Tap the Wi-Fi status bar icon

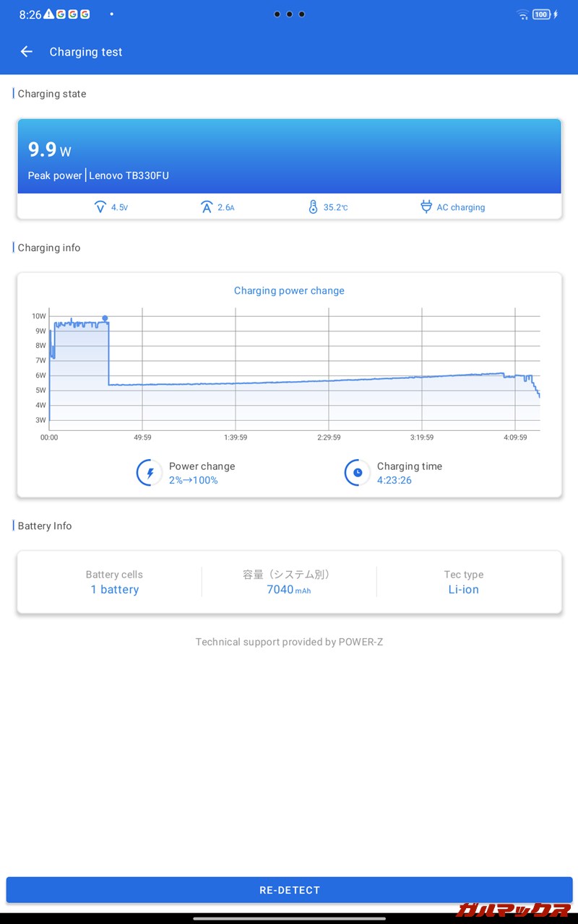(x=522, y=14)
